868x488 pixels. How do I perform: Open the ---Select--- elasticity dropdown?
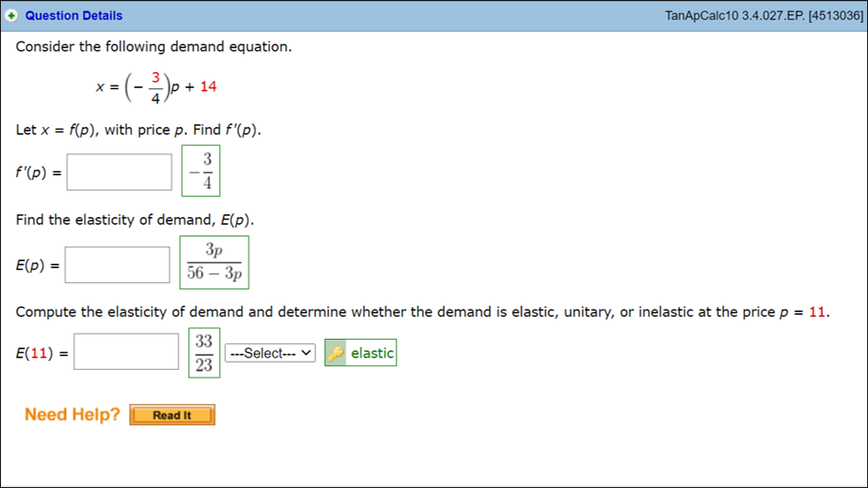click(269, 353)
